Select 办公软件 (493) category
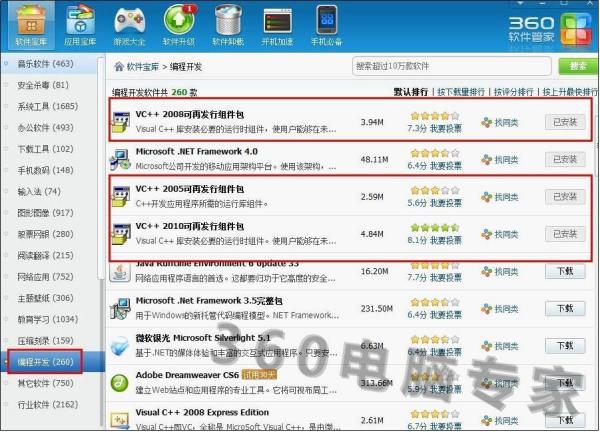Image resolution: width=600 pixels, height=432 pixels. click(x=45, y=127)
